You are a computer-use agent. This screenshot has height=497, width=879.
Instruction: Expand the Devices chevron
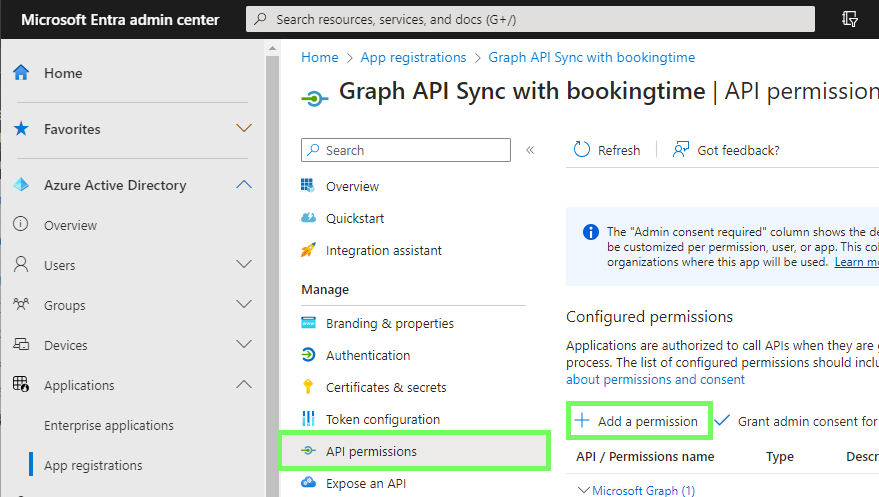click(x=244, y=344)
